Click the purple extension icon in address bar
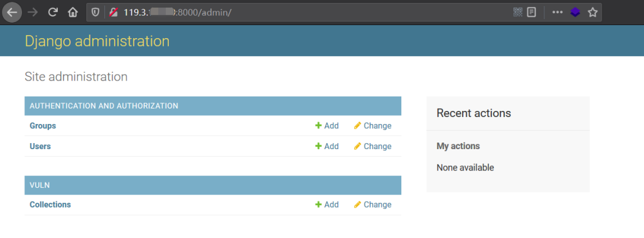This screenshot has width=644, height=238. [x=575, y=13]
